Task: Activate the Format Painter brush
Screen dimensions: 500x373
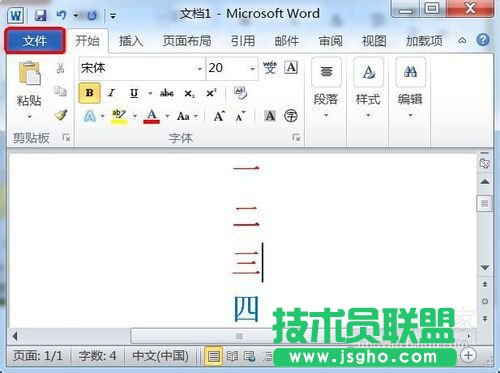Action: click(61, 115)
